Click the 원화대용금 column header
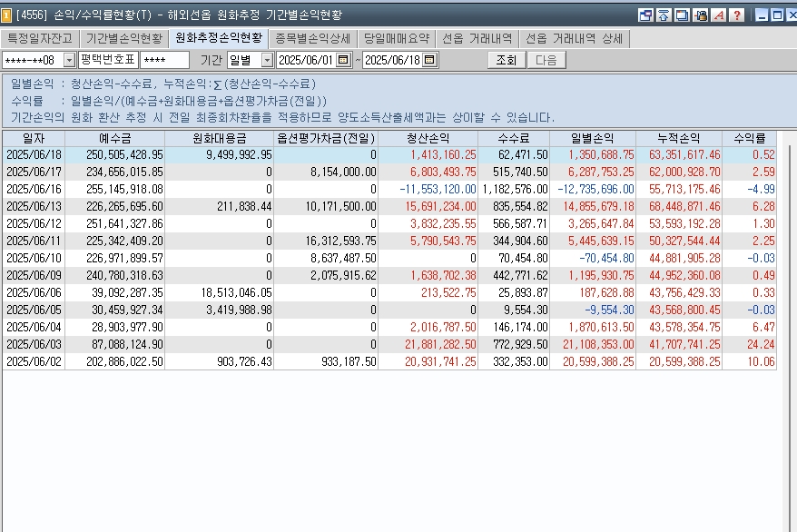Viewport: 797px width, 532px height. tap(220, 138)
